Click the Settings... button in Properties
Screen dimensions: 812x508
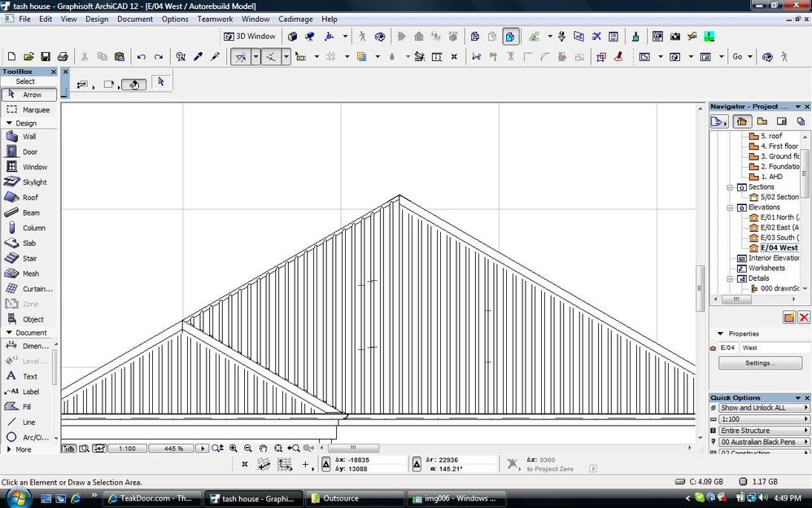click(760, 363)
